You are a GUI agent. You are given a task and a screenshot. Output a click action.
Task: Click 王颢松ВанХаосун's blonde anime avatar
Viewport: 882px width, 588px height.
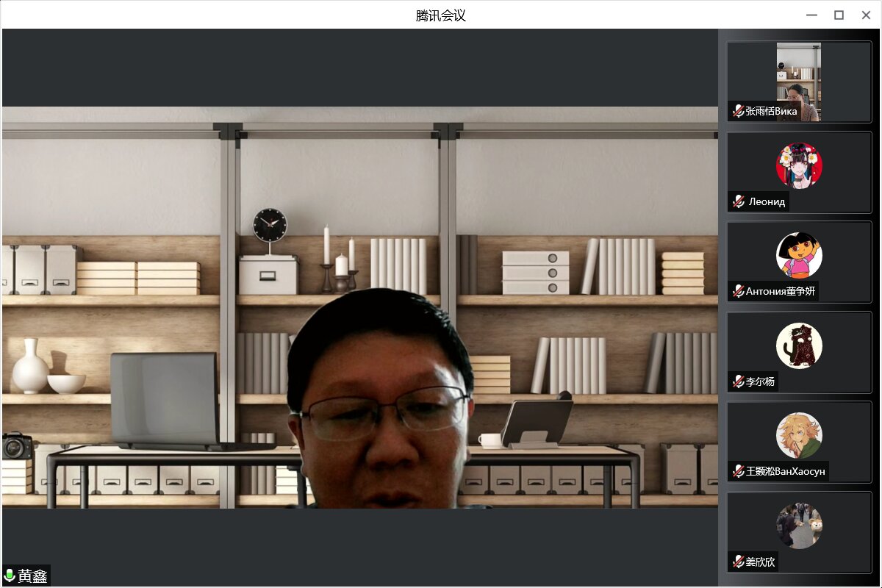[799, 435]
